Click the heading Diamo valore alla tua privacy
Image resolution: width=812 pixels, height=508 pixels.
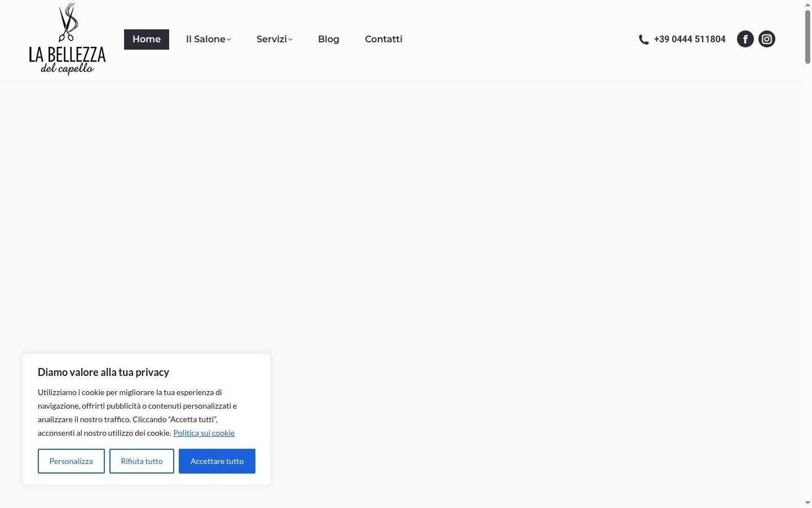(x=103, y=372)
